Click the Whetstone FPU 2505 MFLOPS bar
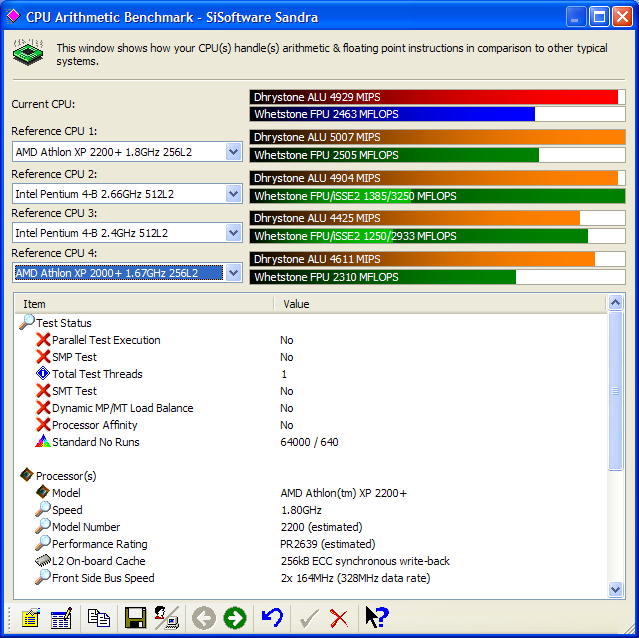This screenshot has width=639, height=638. (437, 155)
